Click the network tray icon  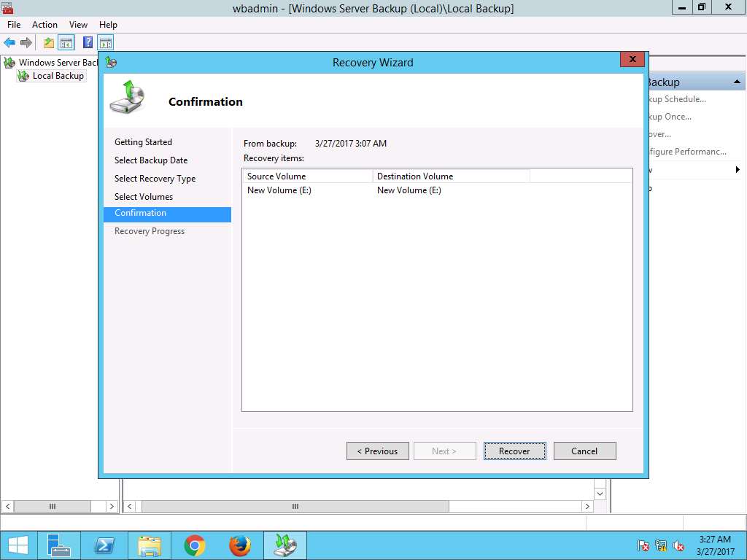[x=661, y=545]
